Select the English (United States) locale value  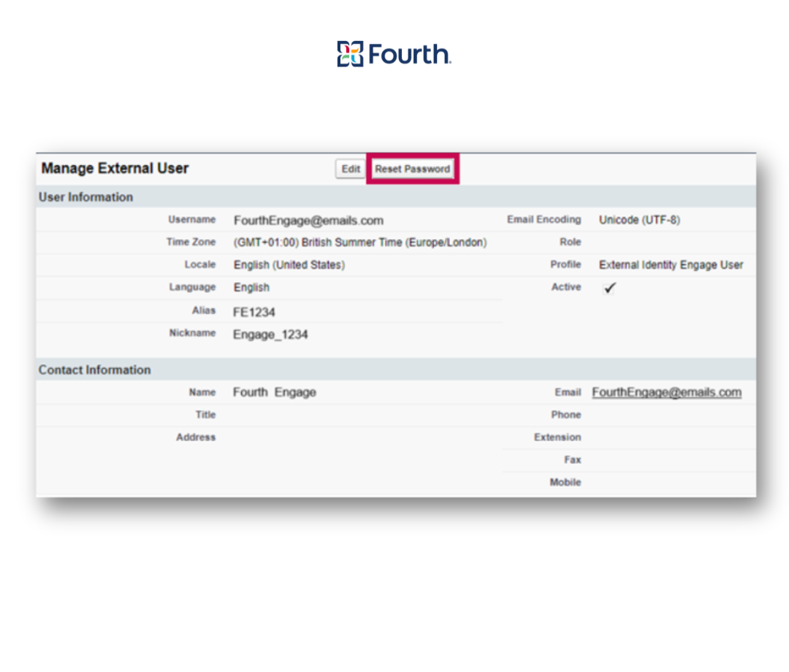(x=289, y=265)
